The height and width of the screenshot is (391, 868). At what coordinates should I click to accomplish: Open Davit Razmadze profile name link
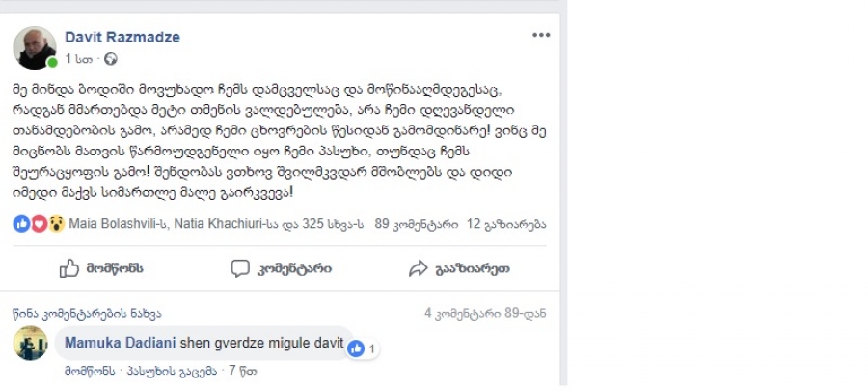point(122,38)
